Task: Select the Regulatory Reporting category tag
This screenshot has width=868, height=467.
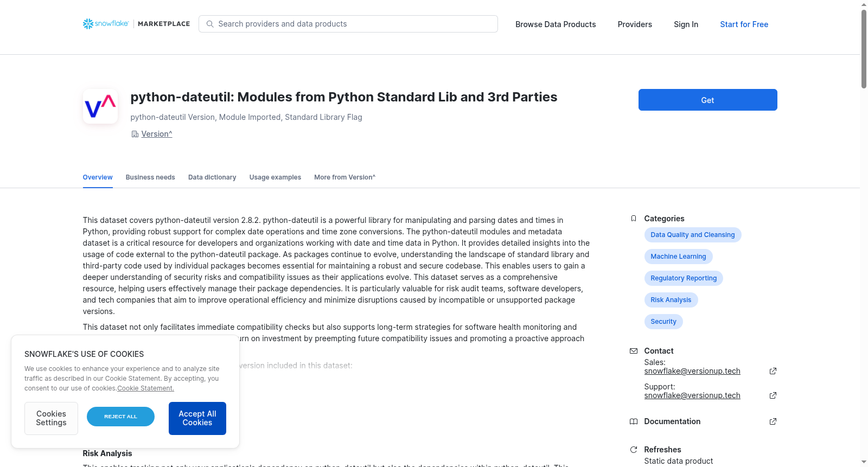Action: click(684, 278)
